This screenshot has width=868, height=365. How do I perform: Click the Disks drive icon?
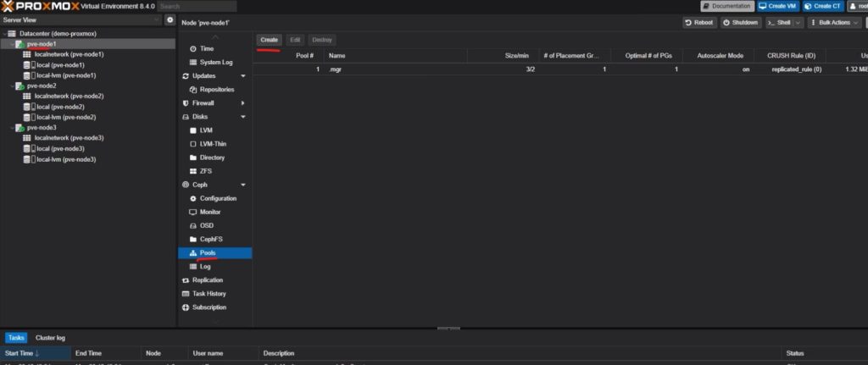186,117
